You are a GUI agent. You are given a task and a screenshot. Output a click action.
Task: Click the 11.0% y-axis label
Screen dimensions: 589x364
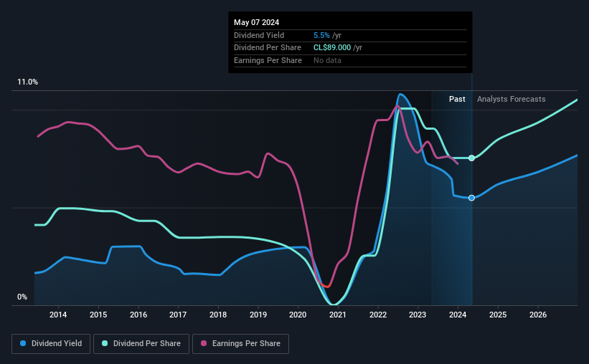[x=27, y=82]
